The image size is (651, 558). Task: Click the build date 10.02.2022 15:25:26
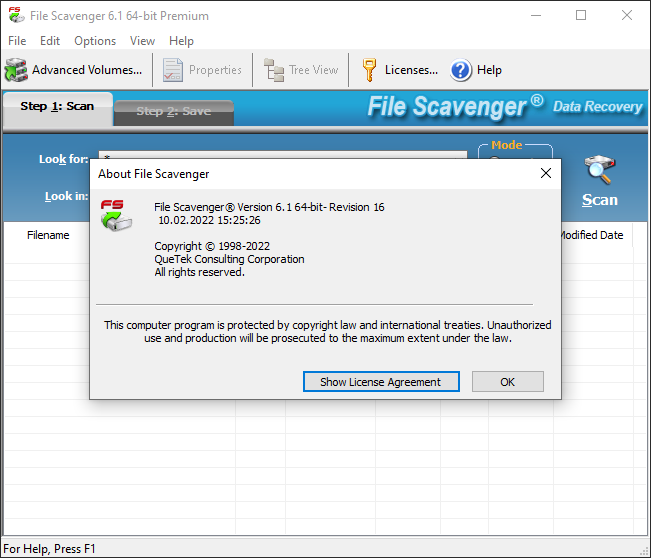pos(209,220)
